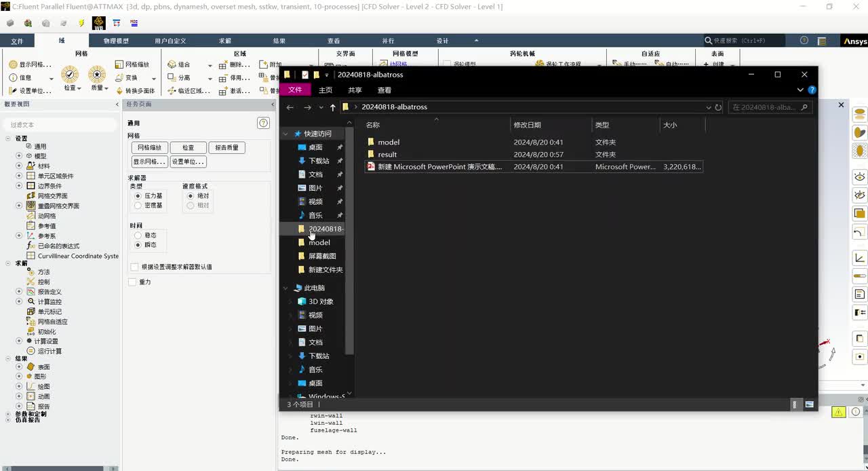This screenshot has height=471, width=868.
Task: Toggle adjust solver defaults checkbox (根据设置调整求解器默认值)
Action: tap(134, 267)
